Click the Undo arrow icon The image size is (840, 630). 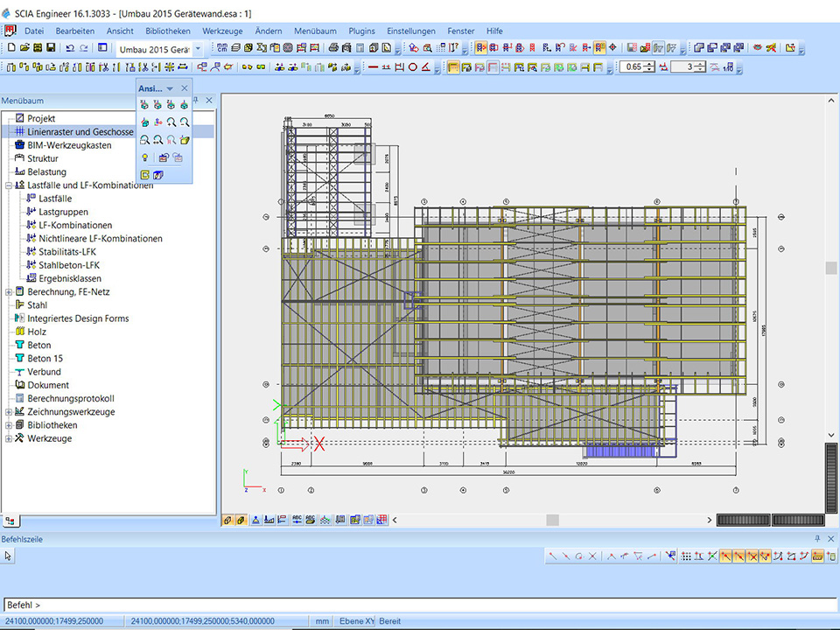69,48
